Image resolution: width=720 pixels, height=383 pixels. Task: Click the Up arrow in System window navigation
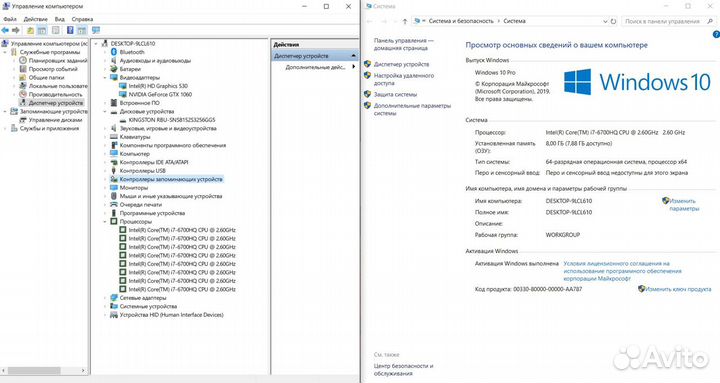405,21
